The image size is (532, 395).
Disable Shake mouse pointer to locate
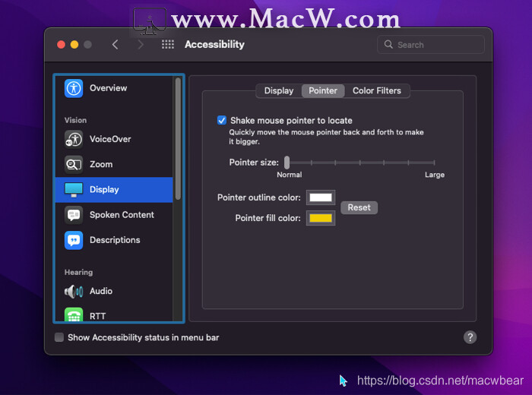click(222, 120)
